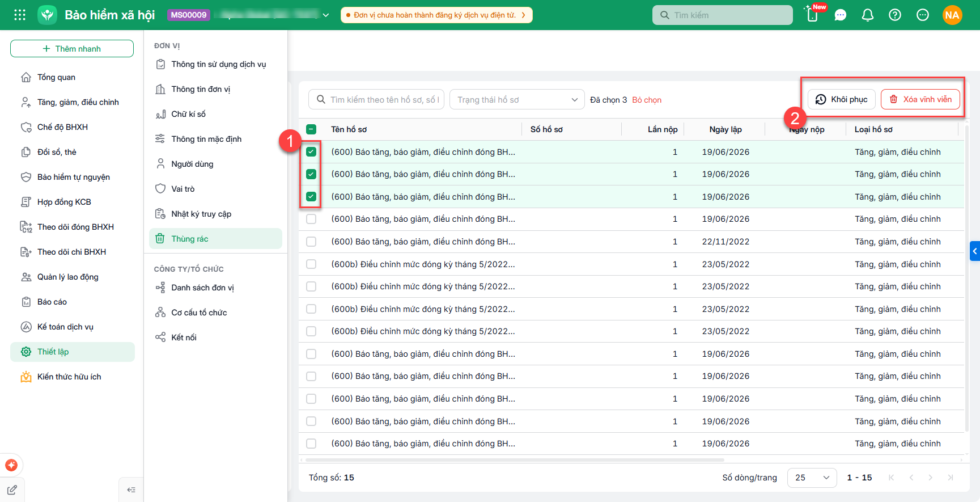Click the Bảo hiểm tự nguyện icon
Screen dimensions: 980x502
click(x=26, y=177)
